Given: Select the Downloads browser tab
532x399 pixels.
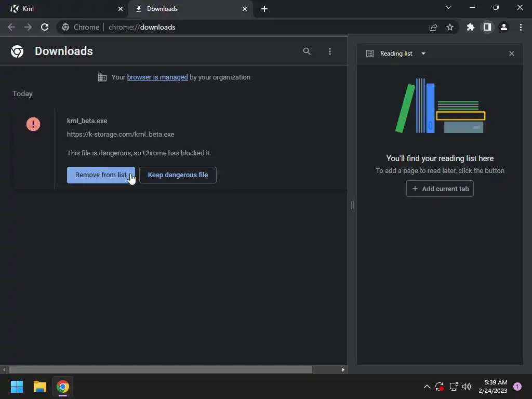Looking at the screenshot, I should click(x=190, y=9).
